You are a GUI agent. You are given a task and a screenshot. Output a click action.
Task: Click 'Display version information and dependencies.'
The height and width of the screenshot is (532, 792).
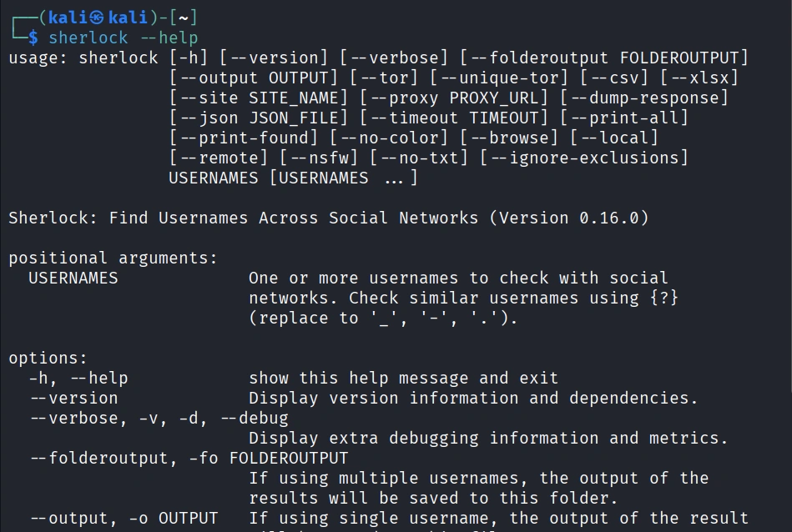point(473,399)
